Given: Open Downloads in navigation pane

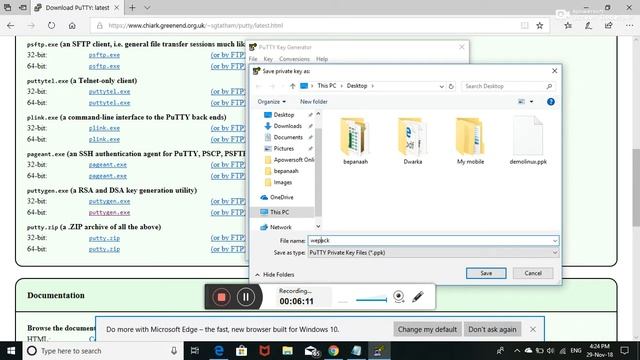Looking at the screenshot, I should coord(287,126).
